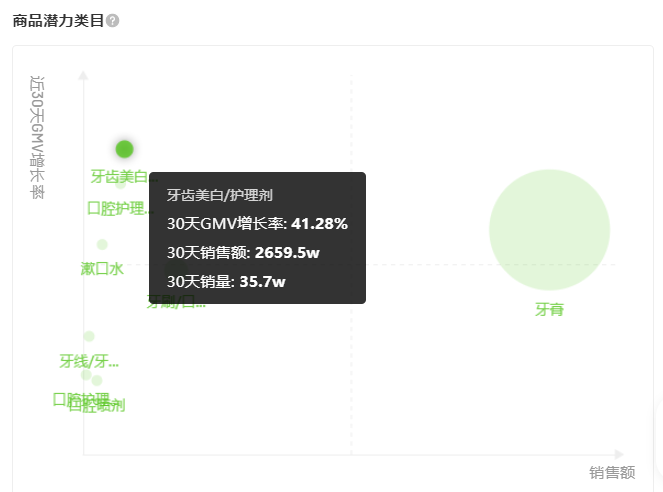This screenshot has height=492, width=663.
Task: Click the 口腔喷剂 category label
Action: [x=98, y=406]
